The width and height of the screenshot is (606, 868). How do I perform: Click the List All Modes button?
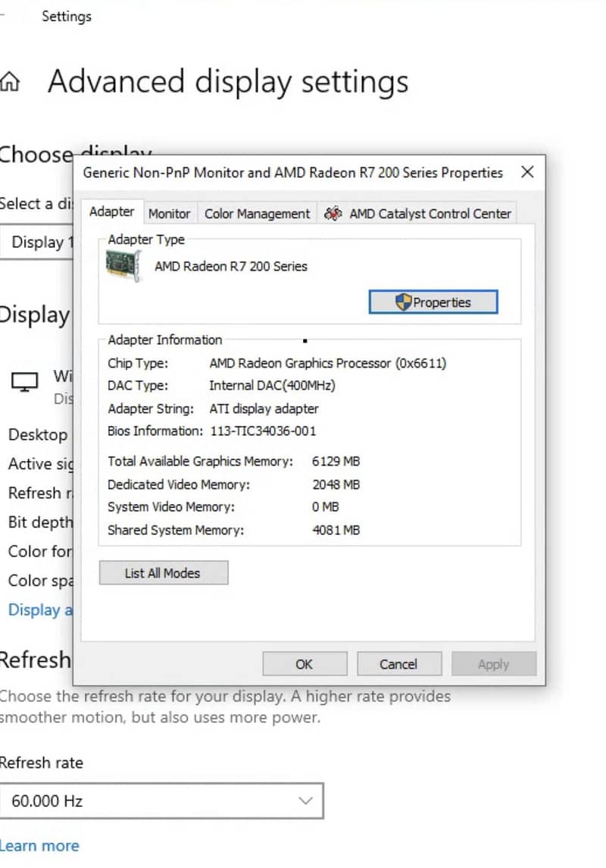[163, 572]
